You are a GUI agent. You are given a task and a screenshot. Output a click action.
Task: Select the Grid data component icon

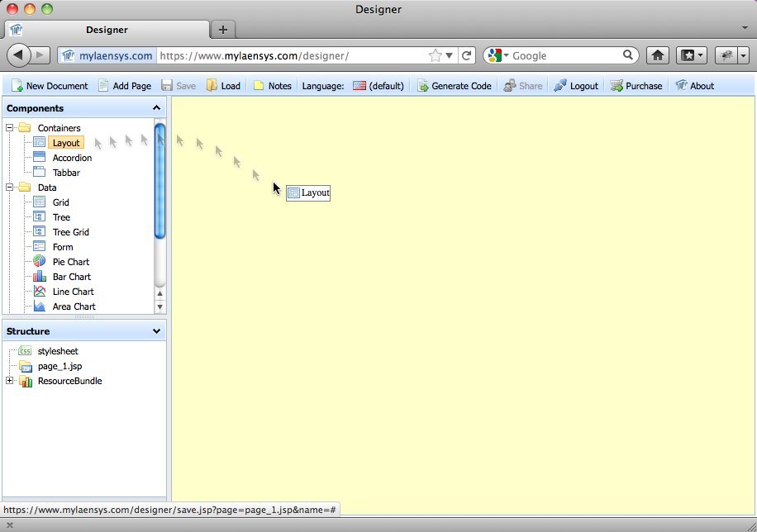39,202
